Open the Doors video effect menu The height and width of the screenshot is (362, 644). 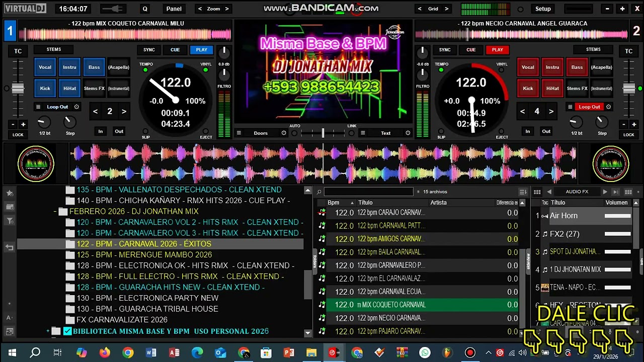click(239, 133)
